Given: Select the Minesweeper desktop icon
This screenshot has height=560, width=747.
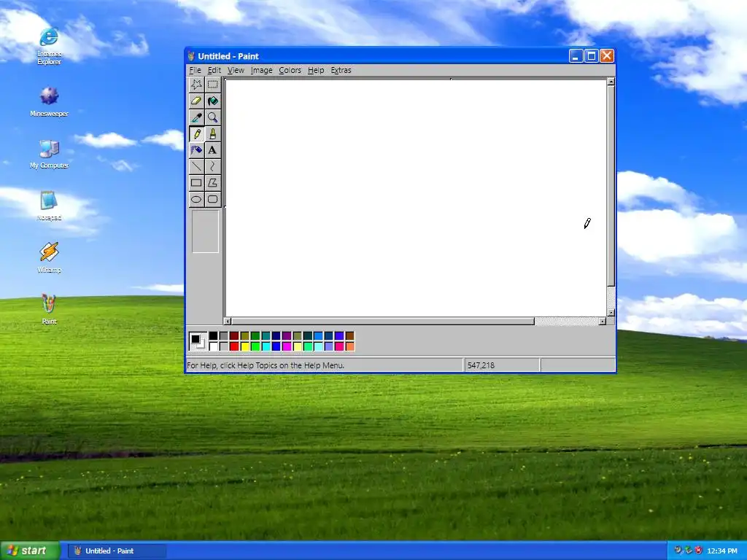Looking at the screenshot, I should click(x=49, y=101).
